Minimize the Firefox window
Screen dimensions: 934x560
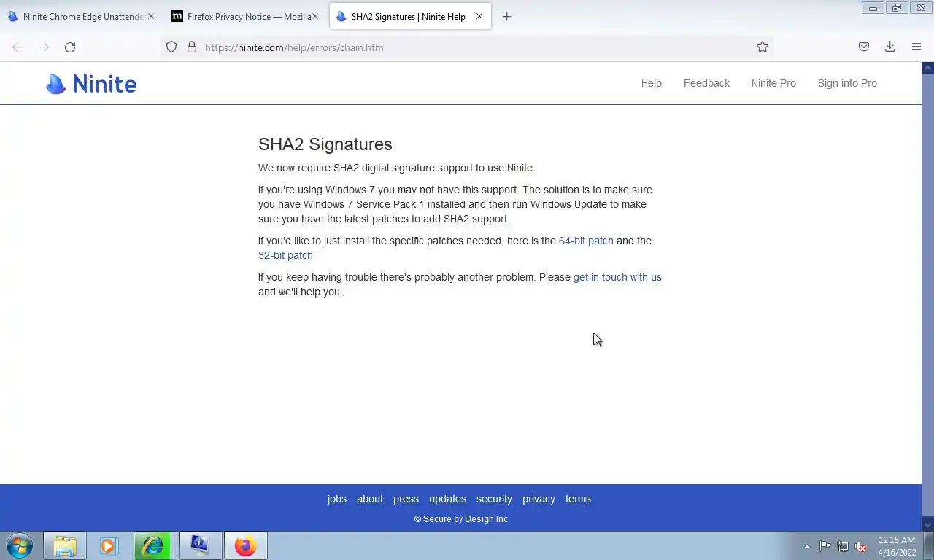tap(873, 8)
